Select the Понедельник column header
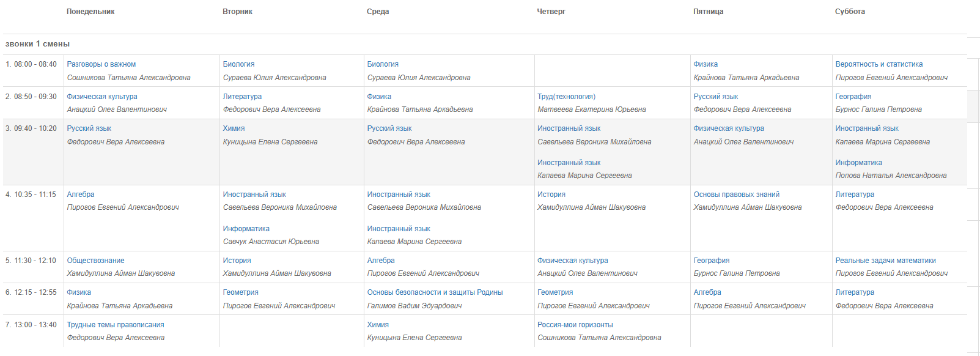Image resolution: width=980 pixels, height=356 pixels. tap(90, 12)
